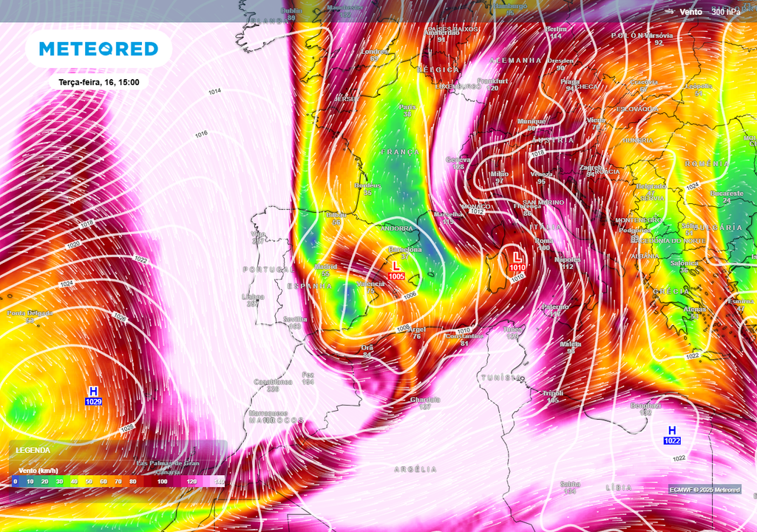The height and width of the screenshot is (532, 757).
Task: Click the Paris city label
Action: [407, 107]
